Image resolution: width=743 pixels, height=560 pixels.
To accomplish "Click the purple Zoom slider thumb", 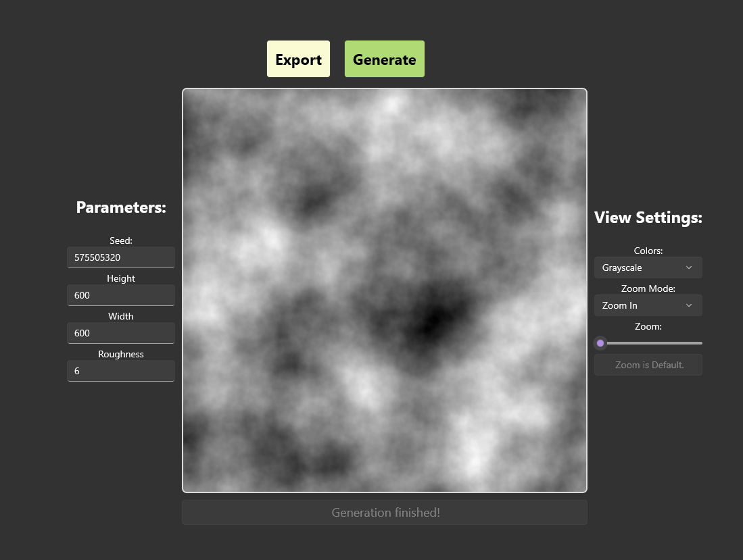I will [x=600, y=343].
